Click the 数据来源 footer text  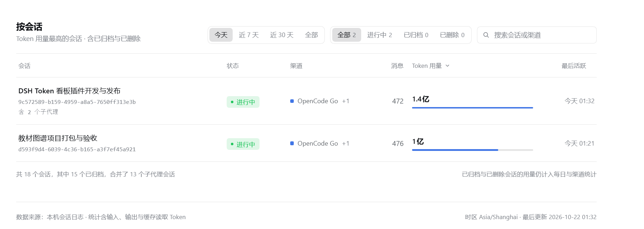[x=101, y=217]
